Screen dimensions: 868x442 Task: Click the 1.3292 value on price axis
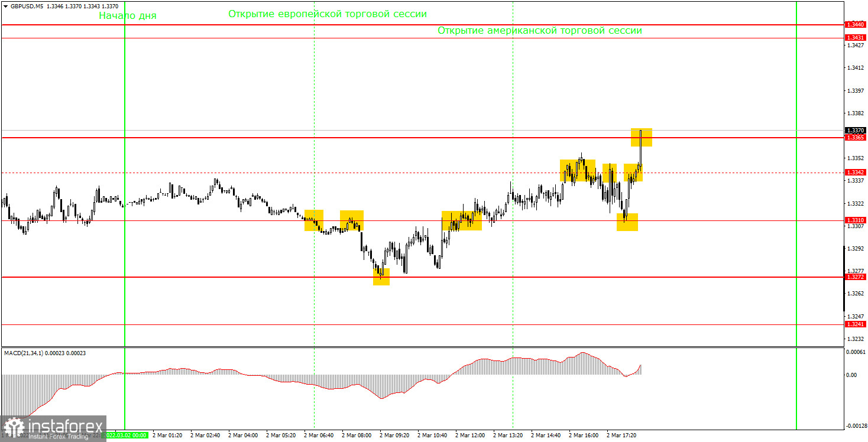coord(856,249)
